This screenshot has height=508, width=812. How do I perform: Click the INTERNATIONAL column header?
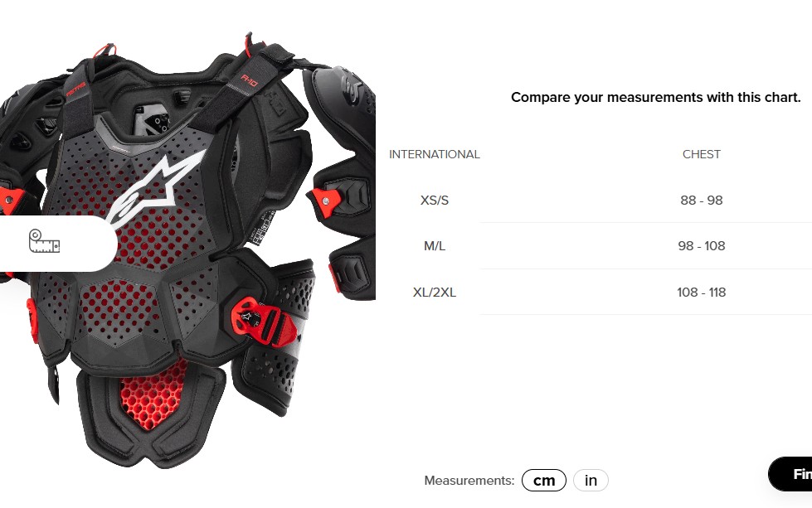click(x=434, y=154)
